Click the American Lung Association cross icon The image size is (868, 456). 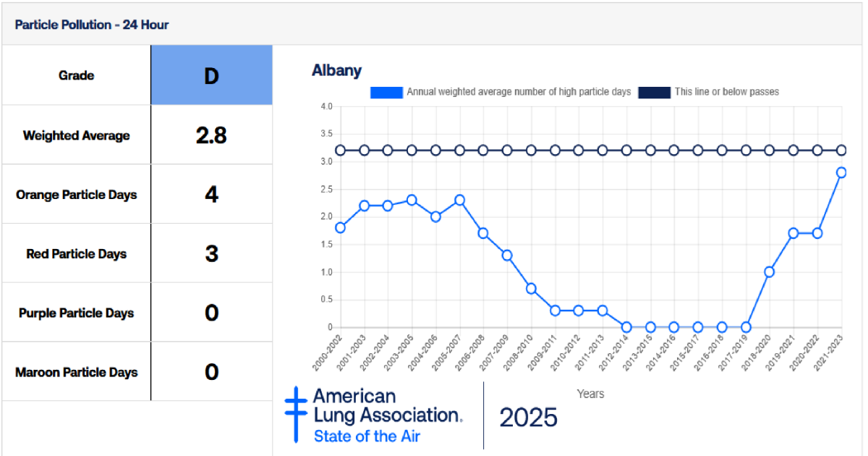(296, 414)
